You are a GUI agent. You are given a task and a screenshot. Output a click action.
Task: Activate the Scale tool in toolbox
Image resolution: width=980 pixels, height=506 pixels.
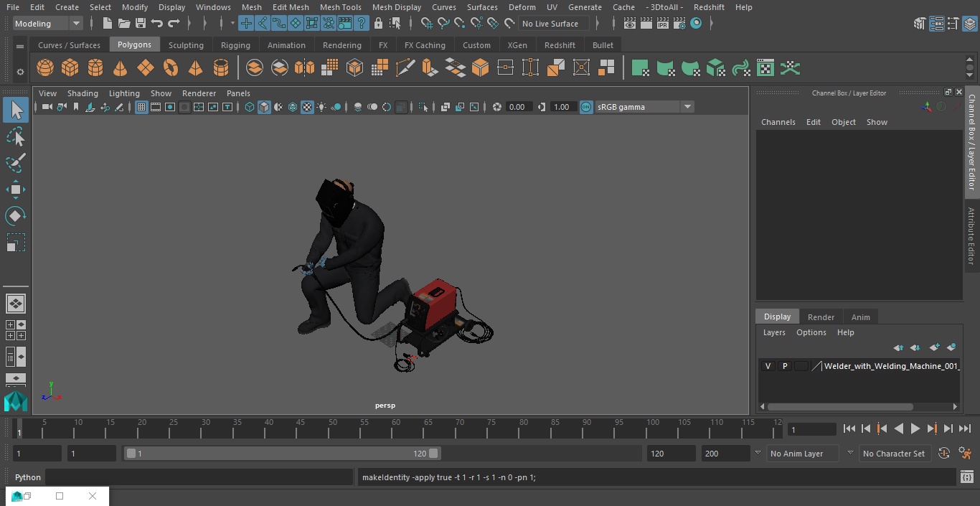coord(16,243)
